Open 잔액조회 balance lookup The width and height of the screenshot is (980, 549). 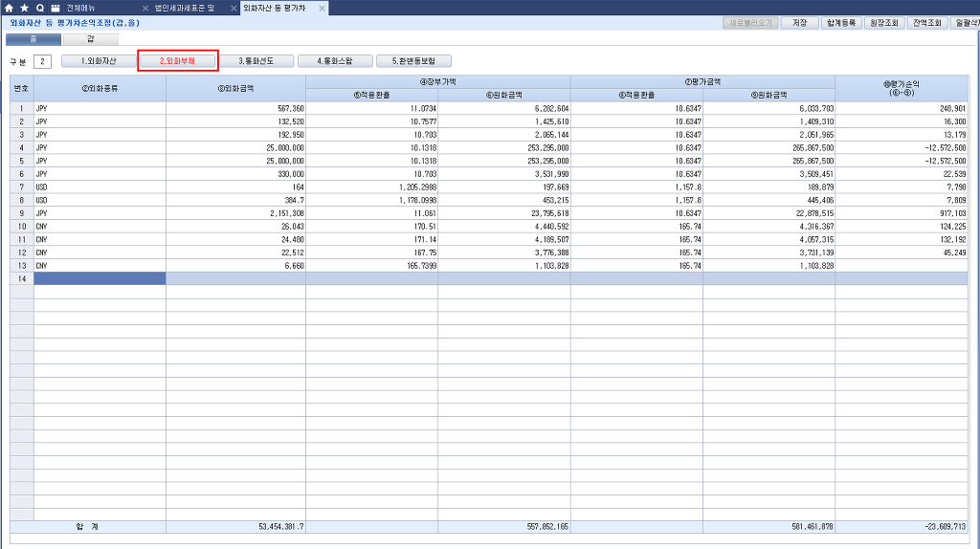(927, 22)
